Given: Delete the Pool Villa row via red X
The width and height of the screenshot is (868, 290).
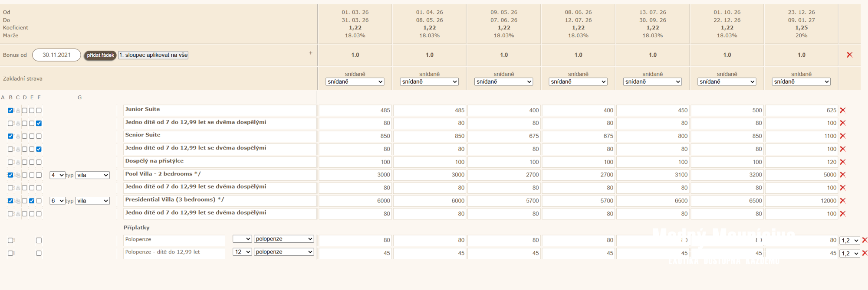Looking at the screenshot, I should coord(842,175).
